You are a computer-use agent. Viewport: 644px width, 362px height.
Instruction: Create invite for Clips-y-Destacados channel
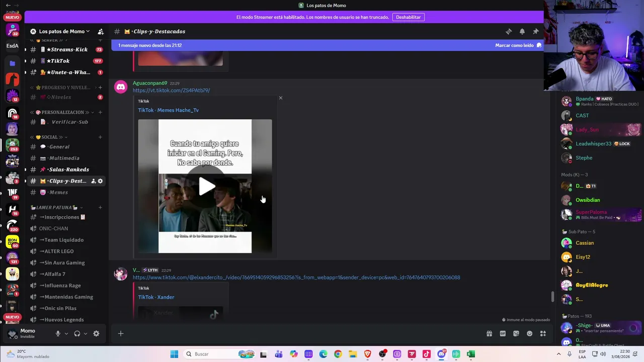(x=93, y=181)
